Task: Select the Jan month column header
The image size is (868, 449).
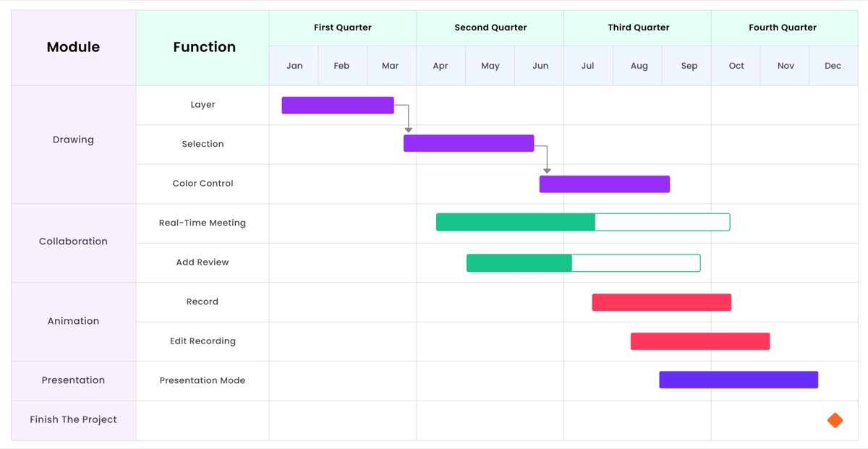Action: [x=294, y=66]
